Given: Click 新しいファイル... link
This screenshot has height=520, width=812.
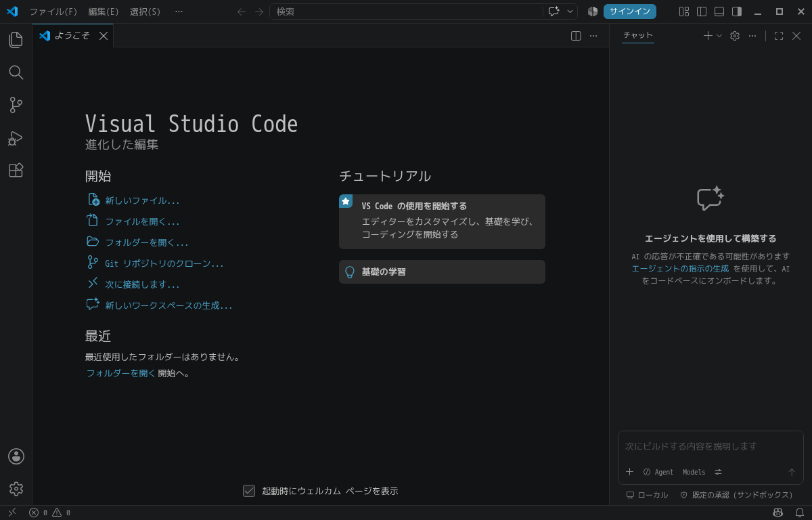Looking at the screenshot, I should pyautogui.click(x=133, y=200).
